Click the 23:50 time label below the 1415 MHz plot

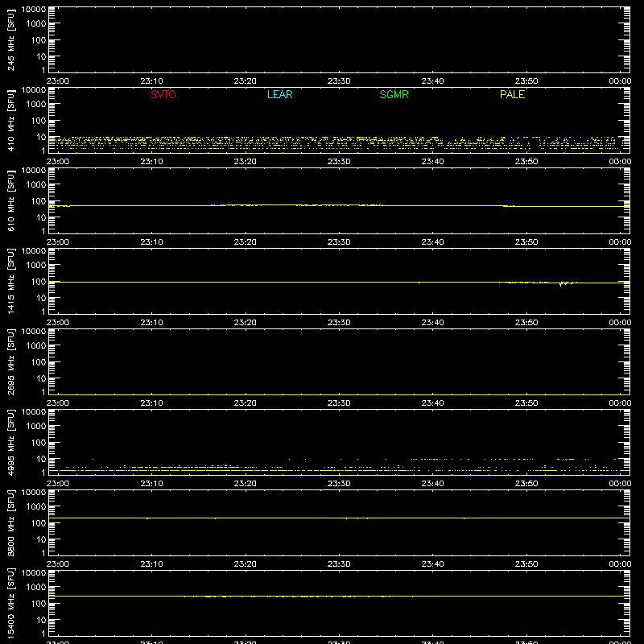(x=526, y=323)
